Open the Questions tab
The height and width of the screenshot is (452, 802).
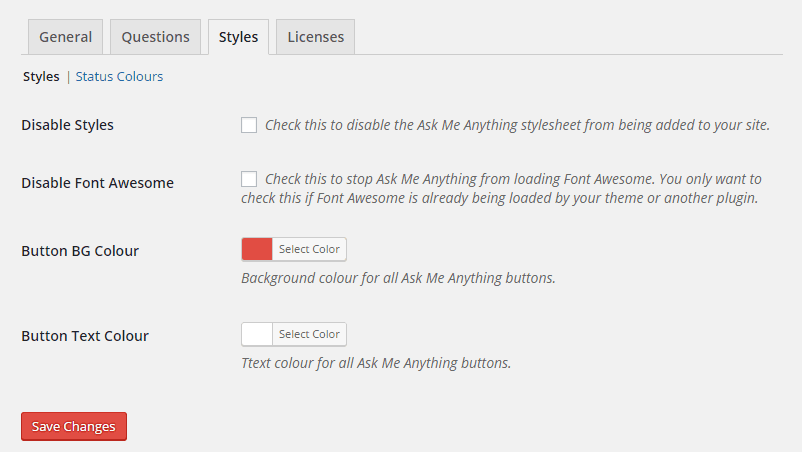point(155,37)
